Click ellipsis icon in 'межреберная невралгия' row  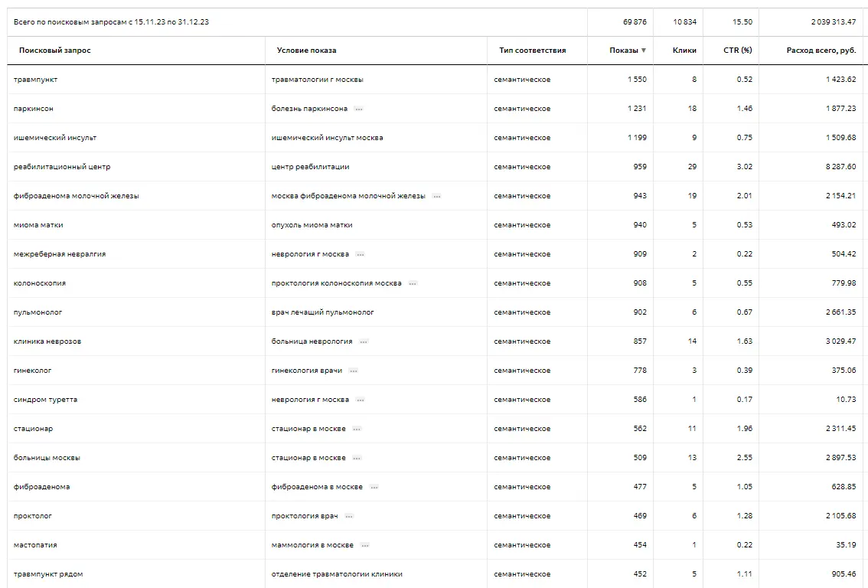click(x=361, y=254)
